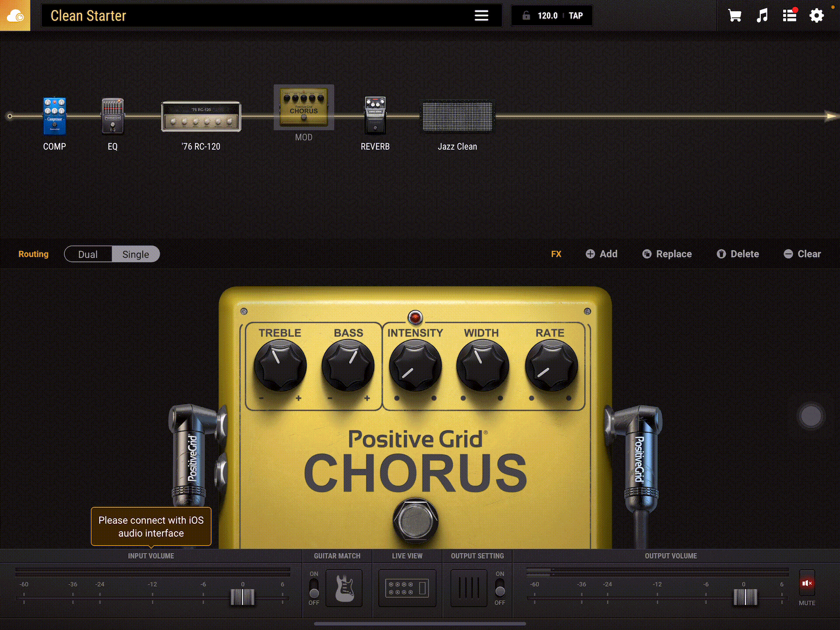
Task: Click the output volume fader handle
Action: click(x=745, y=597)
